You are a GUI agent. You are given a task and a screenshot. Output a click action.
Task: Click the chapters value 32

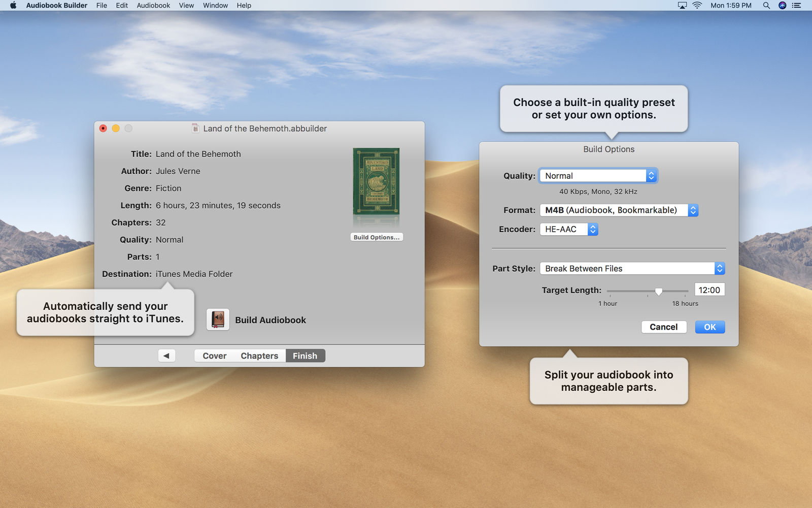[161, 223]
